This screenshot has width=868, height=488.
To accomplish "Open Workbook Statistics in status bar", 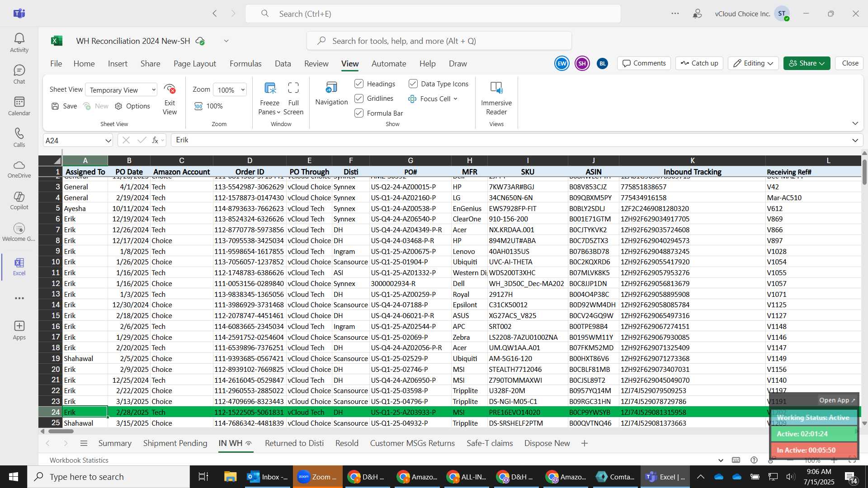I will click(x=79, y=460).
